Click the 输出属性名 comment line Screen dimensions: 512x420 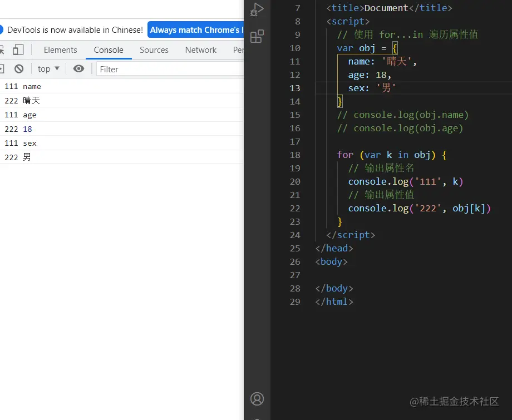[x=381, y=168]
